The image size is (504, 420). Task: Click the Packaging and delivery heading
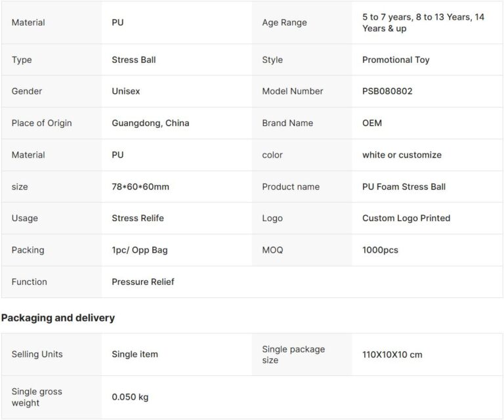pyautogui.click(x=58, y=318)
